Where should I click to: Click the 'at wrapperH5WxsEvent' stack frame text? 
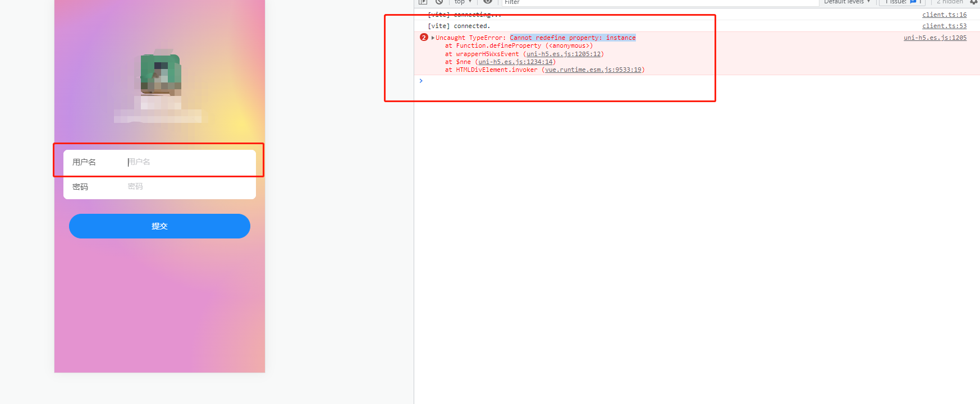[x=482, y=54]
